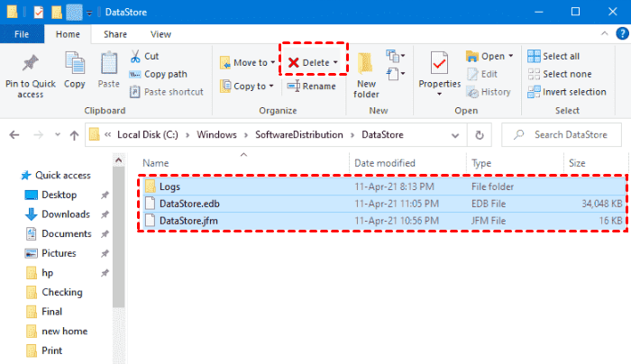Image resolution: width=631 pixels, height=364 pixels.
Task: Click Local Disk (C:) in address bar
Action: click(x=148, y=135)
